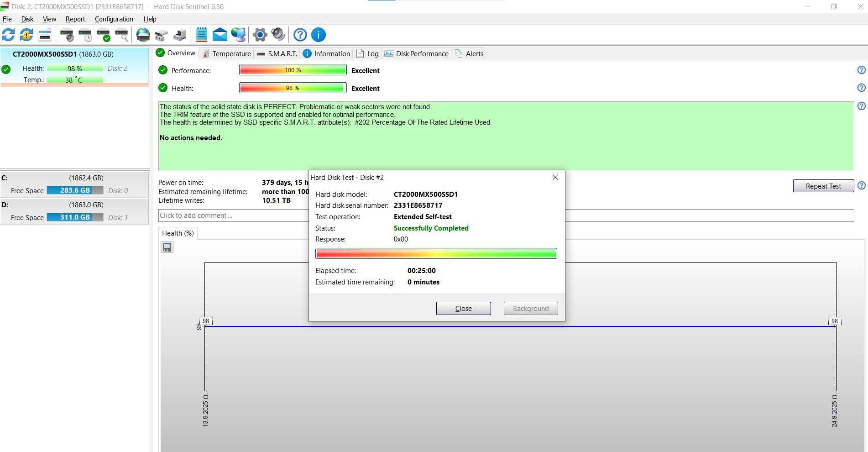Select the D: partition entry
The image size is (868, 452).
(x=75, y=211)
